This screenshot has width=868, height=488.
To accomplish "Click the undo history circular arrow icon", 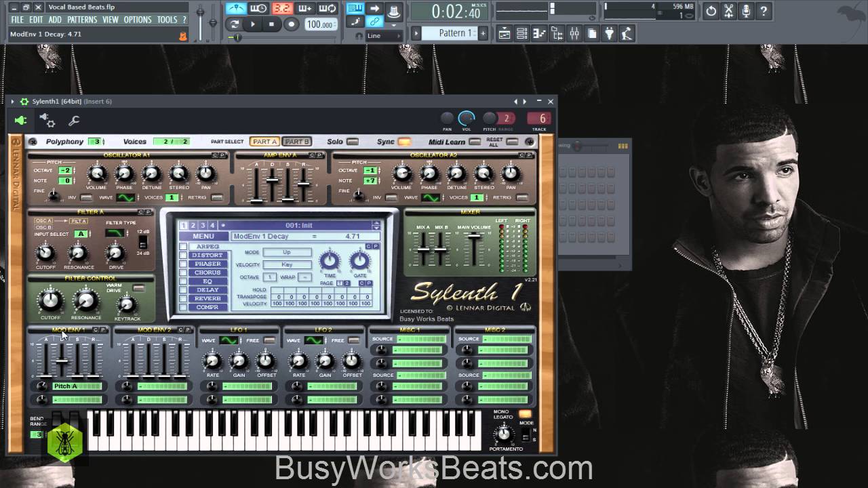I will 711,11.
